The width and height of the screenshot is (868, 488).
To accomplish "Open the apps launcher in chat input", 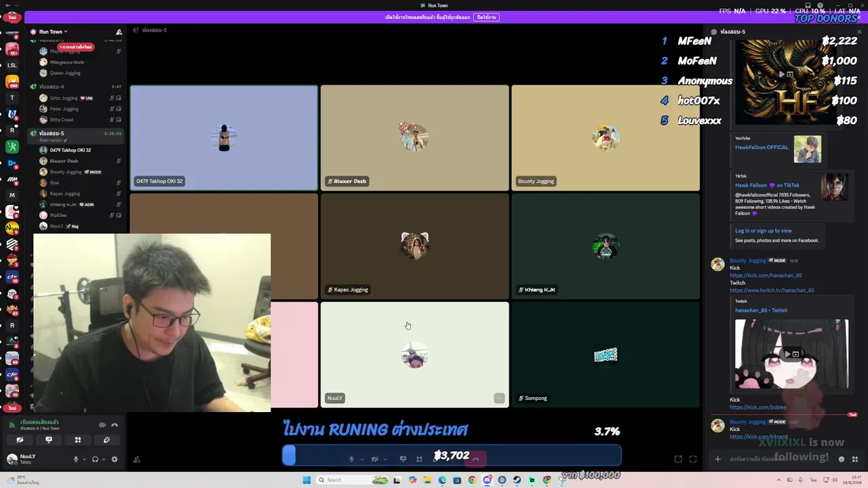I will pyautogui.click(x=855, y=460).
